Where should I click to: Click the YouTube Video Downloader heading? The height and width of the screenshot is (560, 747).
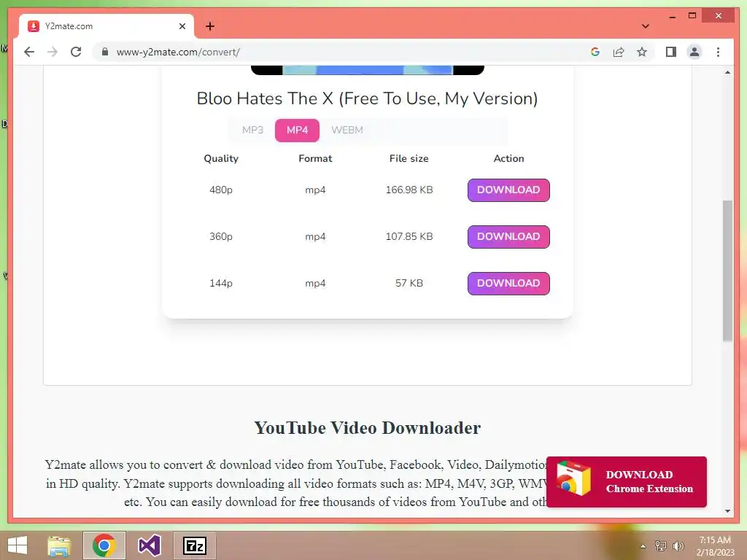tap(368, 427)
